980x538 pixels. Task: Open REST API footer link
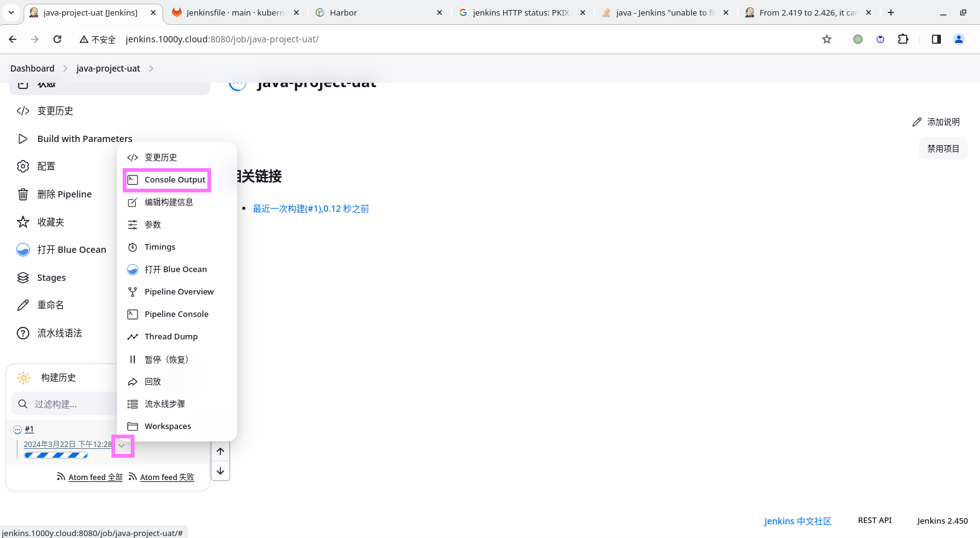(x=875, y=521)
